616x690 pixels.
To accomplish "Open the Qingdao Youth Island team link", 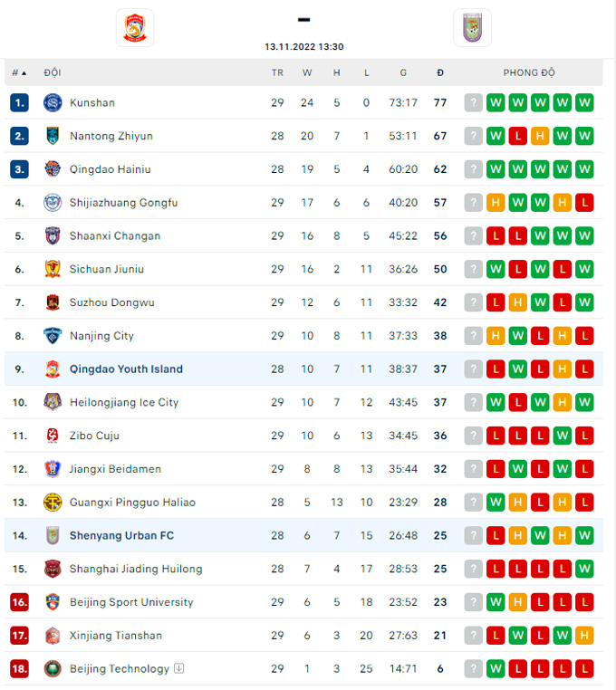I will click(x=126, y=369).
